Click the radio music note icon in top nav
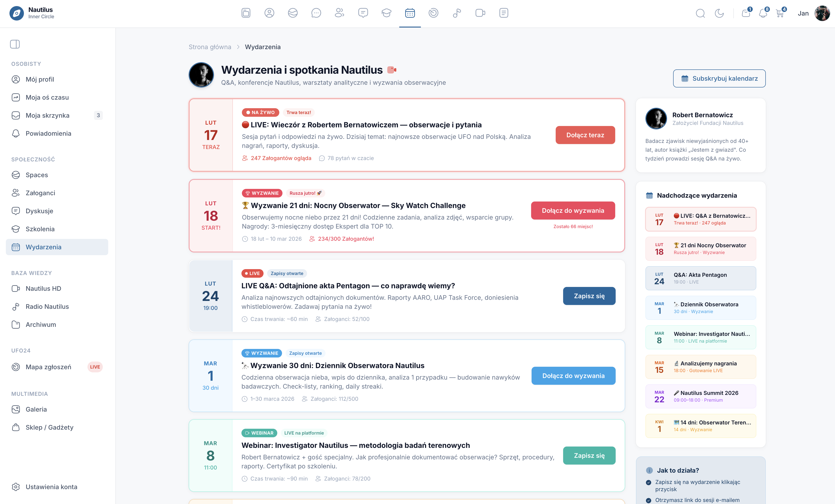The image size is (835, 504). pyautogui.click(x=457, y=13)
